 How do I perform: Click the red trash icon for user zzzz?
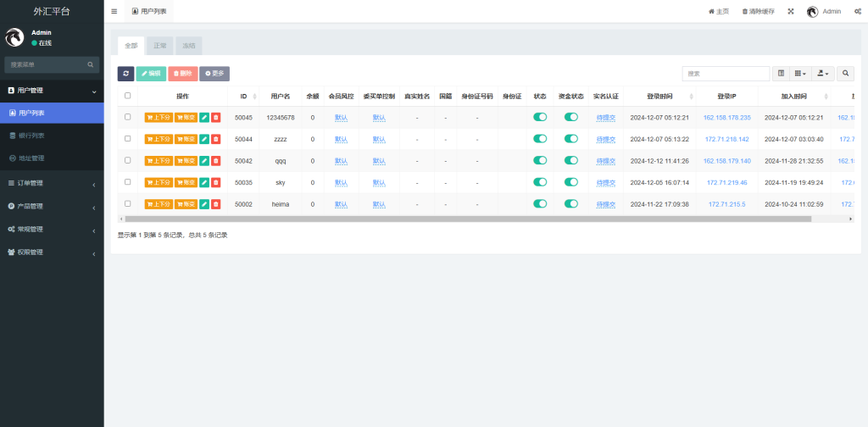pos(215,139)
